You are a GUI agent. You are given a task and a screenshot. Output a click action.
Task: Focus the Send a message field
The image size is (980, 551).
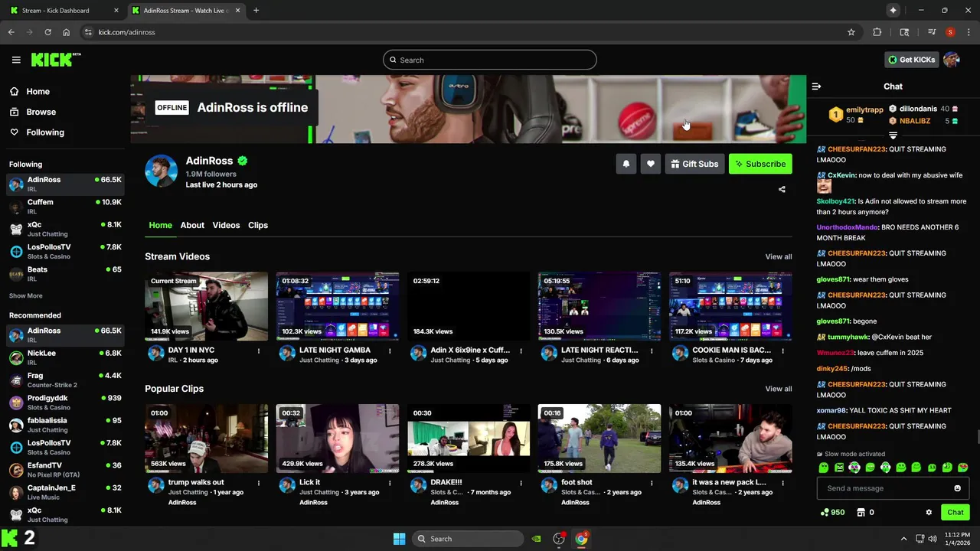(x=893, y=488)
